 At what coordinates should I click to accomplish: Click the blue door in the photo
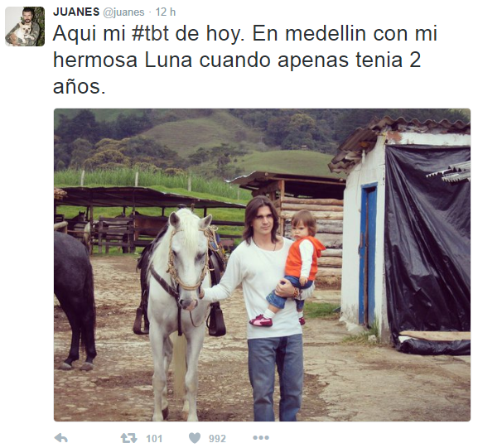368,253
